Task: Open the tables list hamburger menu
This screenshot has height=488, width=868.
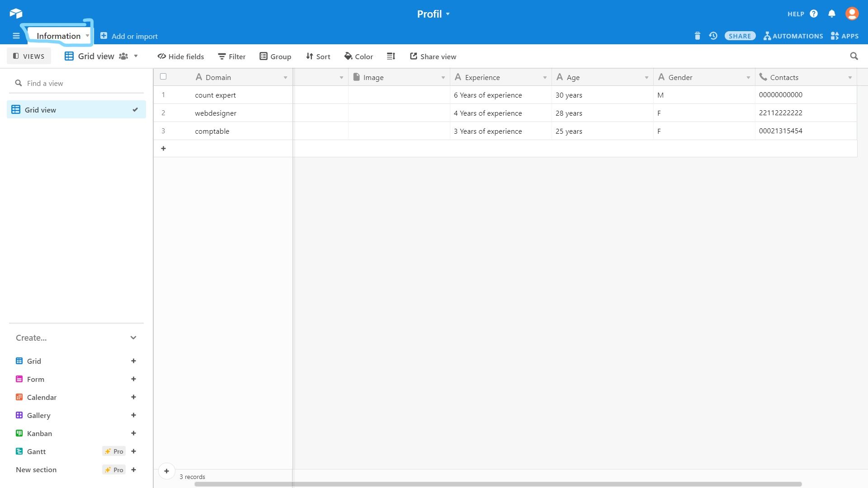Action: 16,36
